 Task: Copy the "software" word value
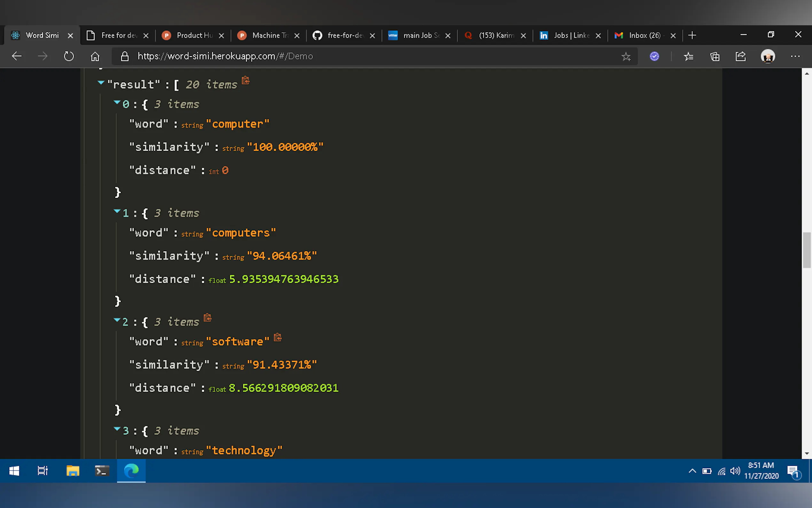click(277, 337)
